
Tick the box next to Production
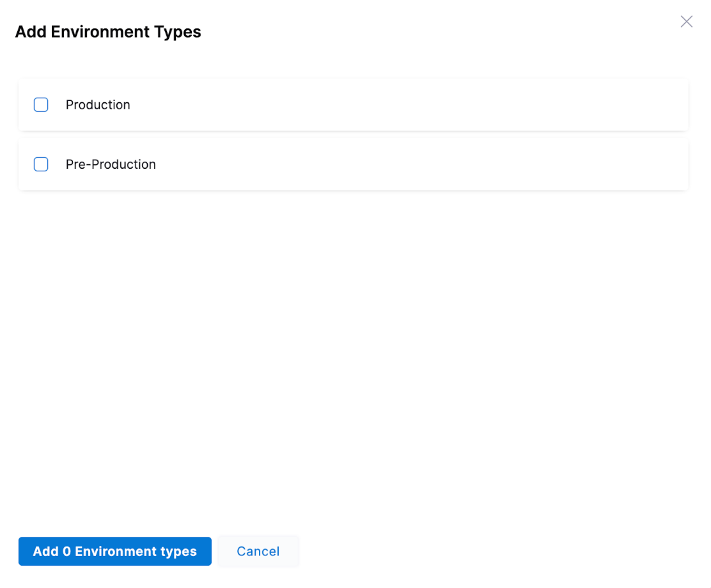pos(41,105)
